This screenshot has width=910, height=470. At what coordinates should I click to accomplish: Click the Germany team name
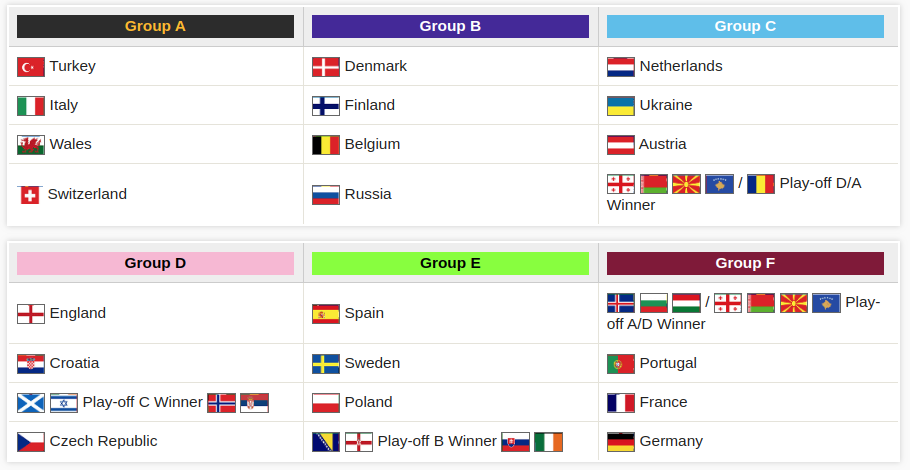coord(671,441)
